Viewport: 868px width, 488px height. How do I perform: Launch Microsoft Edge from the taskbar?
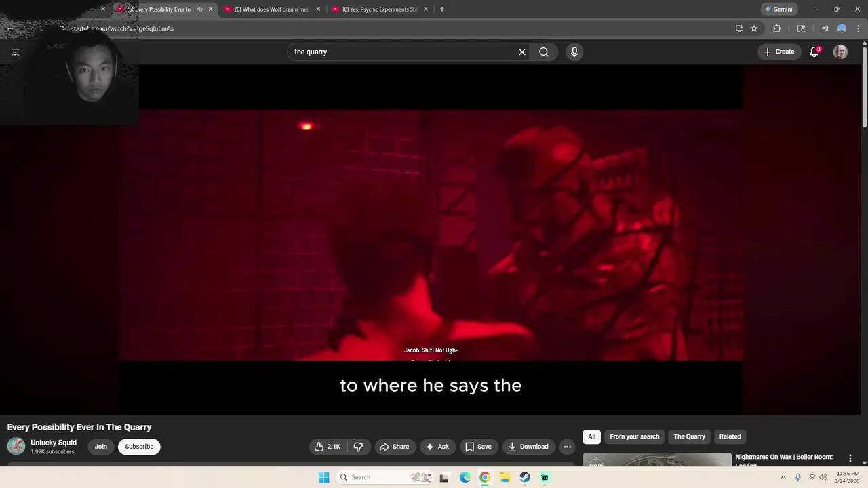point(465,477)
